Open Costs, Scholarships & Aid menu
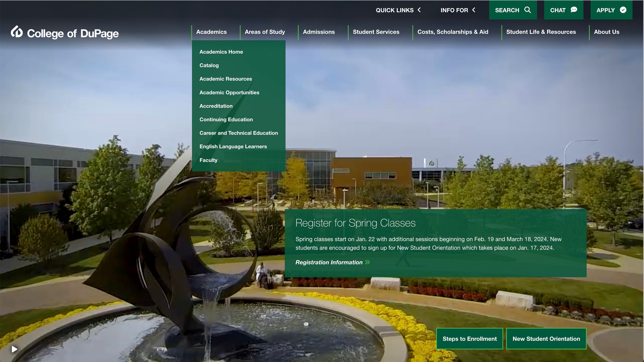The image size is (644, 362). [x=453, y=32]
